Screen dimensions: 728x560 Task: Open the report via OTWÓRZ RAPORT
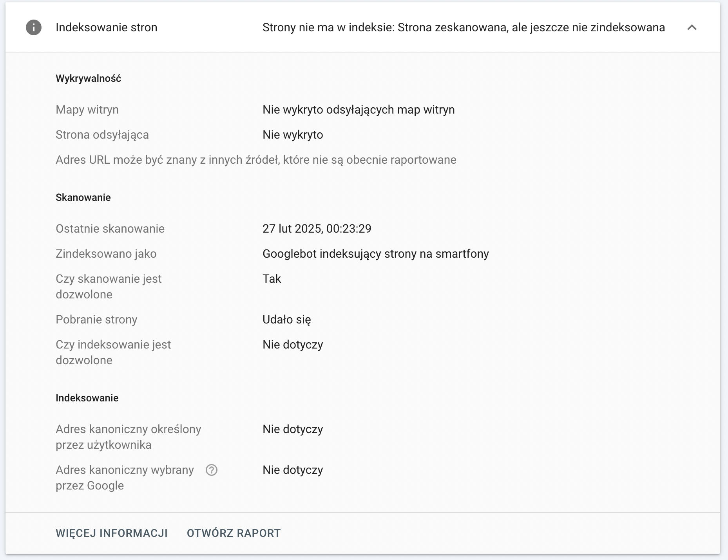pos(234,533)
